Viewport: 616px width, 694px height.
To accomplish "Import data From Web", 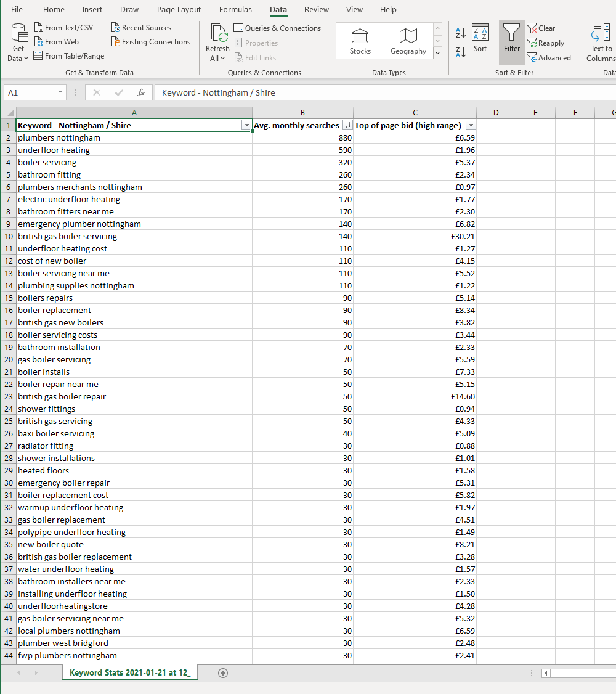I will (x=57, y=42).
